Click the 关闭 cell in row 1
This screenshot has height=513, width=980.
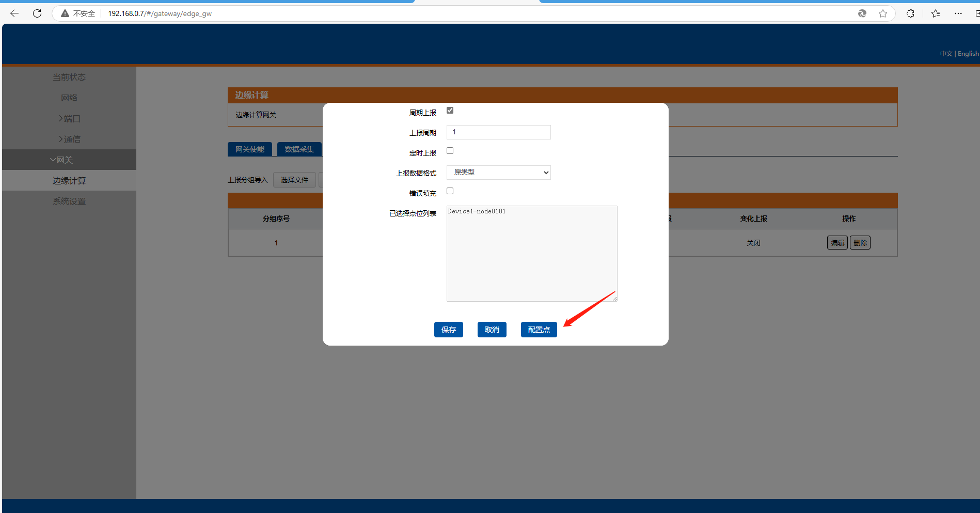click(x=753, y=243)
